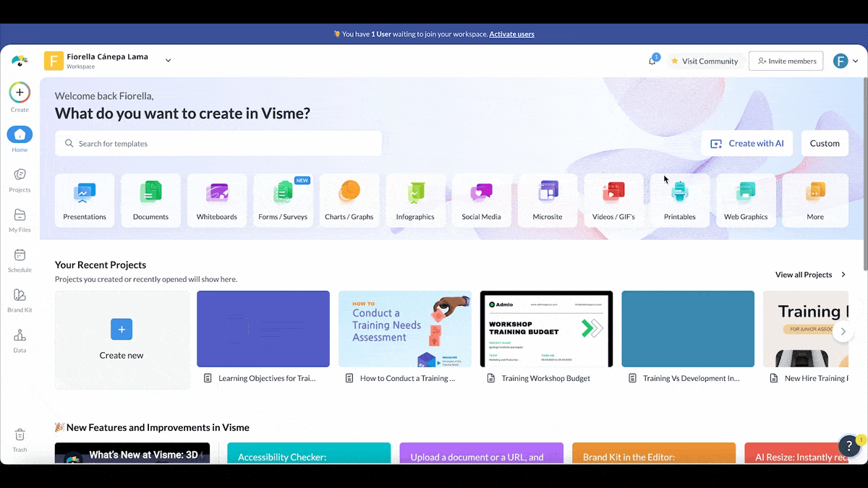Screen dimensions: 868x488
Task: Select the Infographics category
Action: pos(415,200)
